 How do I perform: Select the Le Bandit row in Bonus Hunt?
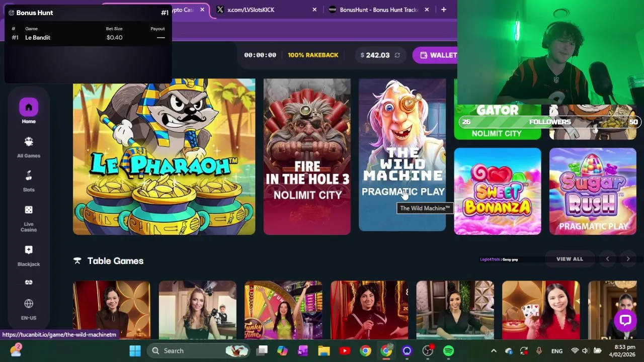point(88,38)
